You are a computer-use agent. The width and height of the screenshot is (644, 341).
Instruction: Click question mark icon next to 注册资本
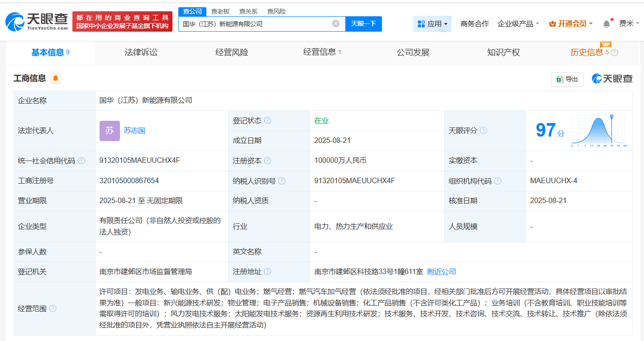(267, 161)
